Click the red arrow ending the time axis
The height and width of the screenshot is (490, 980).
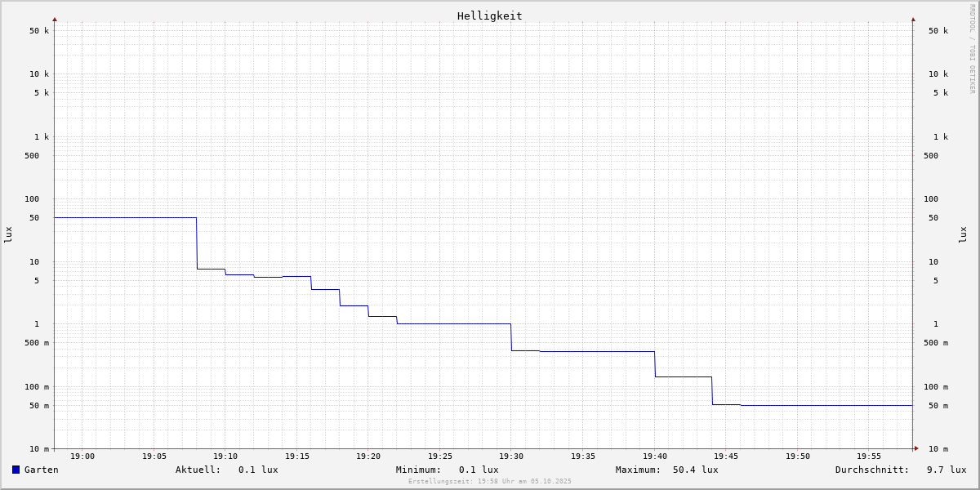(x=916, y=448)
